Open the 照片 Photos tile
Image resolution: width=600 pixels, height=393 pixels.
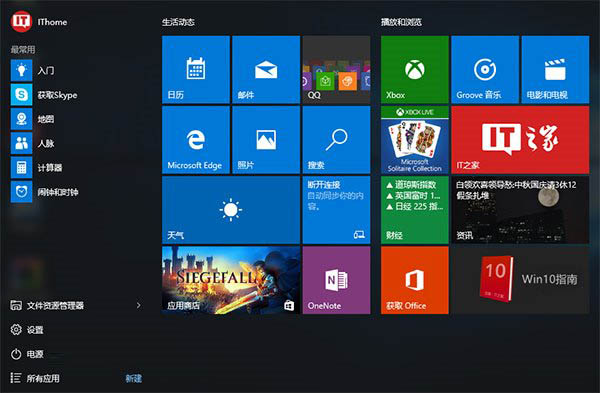click(266, 140)
